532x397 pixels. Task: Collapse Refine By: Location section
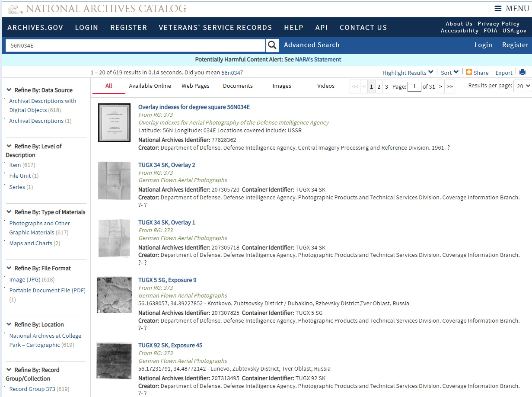click(9, 324)
